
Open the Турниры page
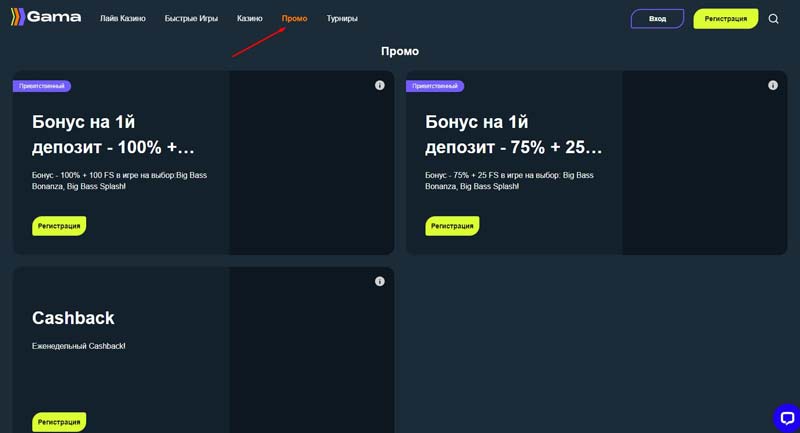tap(342, 18)
